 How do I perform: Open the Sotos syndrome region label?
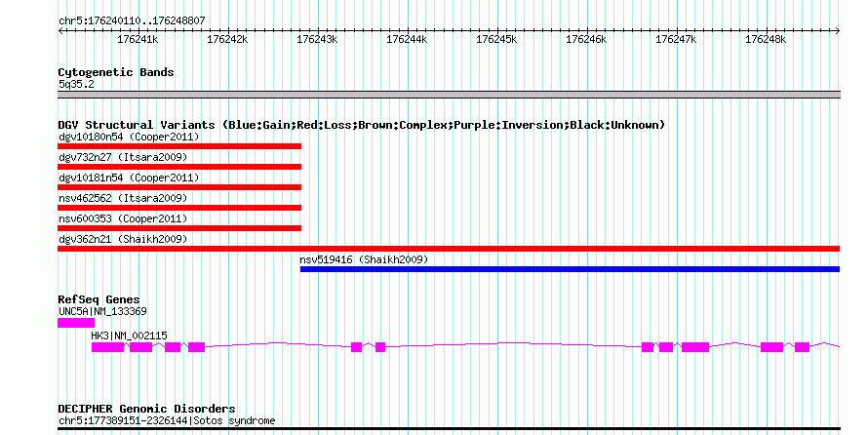pos(167,420)
